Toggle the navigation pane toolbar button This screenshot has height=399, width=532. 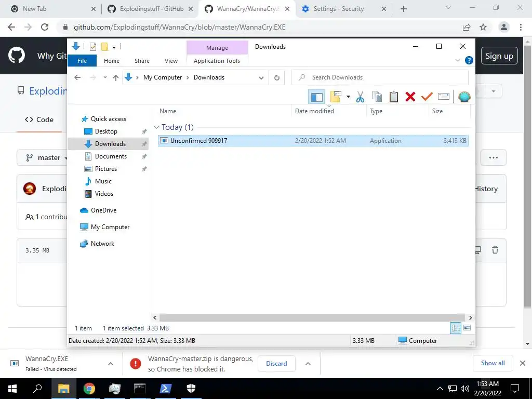[x=316, y=97]
